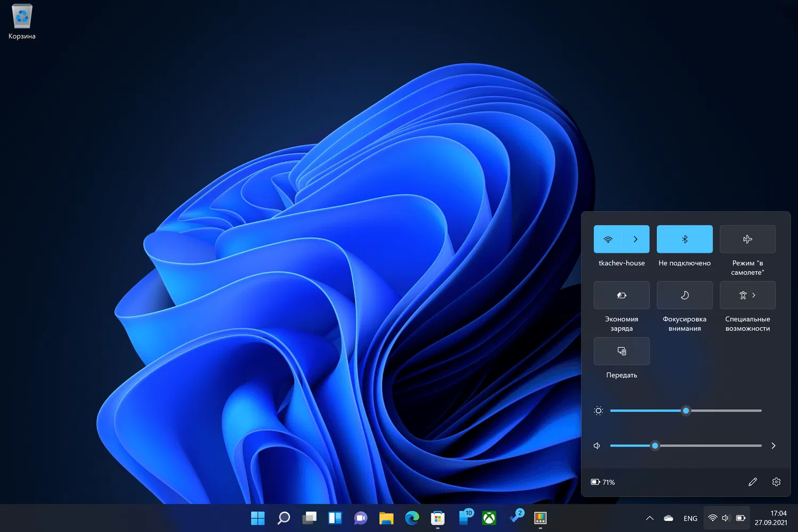Image resolution: width=798 pixels, height=532 pixels.
Task: Turn off Bluetooth tile (Не подключено)
Action: (x=685, y=239)
